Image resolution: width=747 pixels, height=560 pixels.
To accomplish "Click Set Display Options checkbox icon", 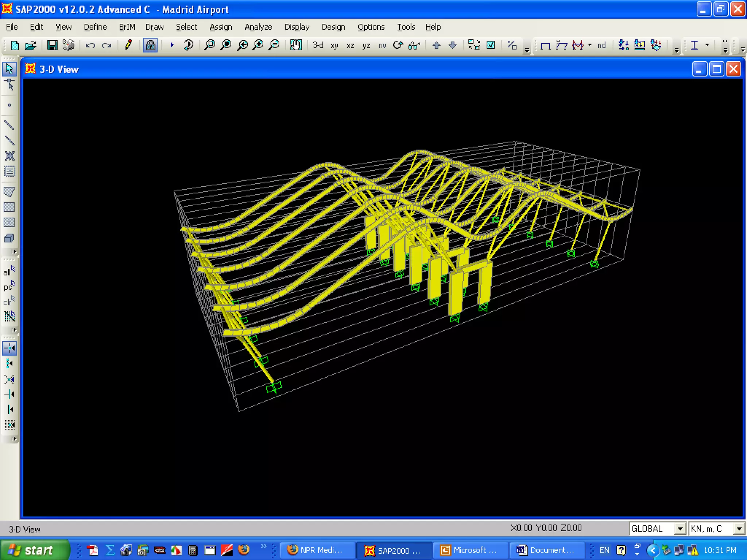I will [491, 45].
